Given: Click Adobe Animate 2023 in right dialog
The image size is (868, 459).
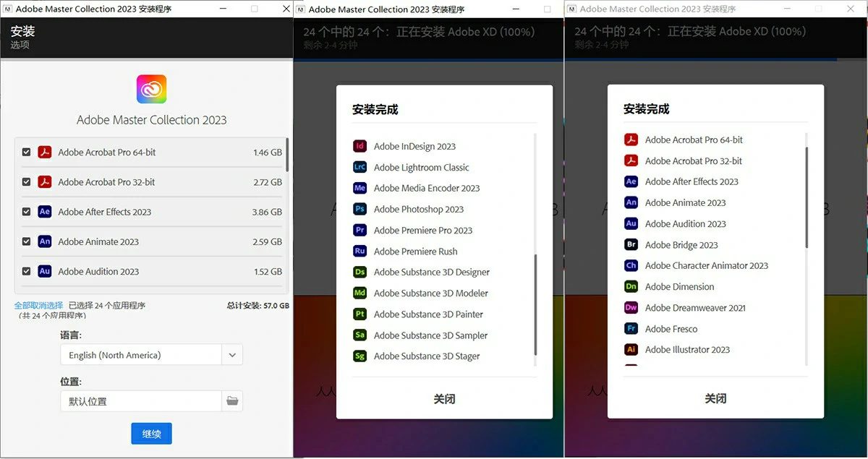Looking at the screenshot, I should 686,202.
